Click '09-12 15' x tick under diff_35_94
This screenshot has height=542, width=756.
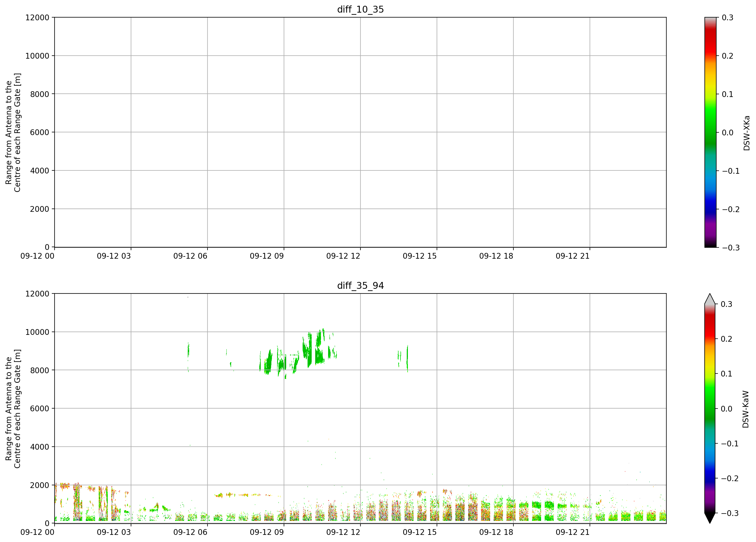pyautogui.click(x=420, y=532)
